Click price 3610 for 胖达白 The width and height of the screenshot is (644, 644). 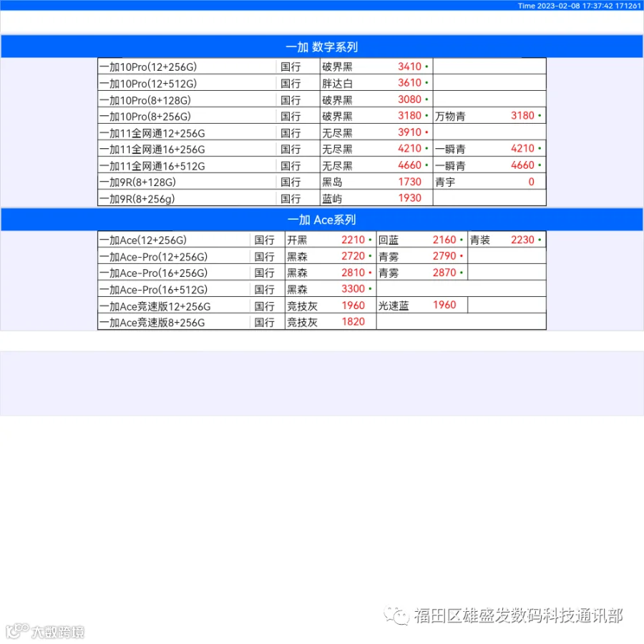tap(409, 82)
